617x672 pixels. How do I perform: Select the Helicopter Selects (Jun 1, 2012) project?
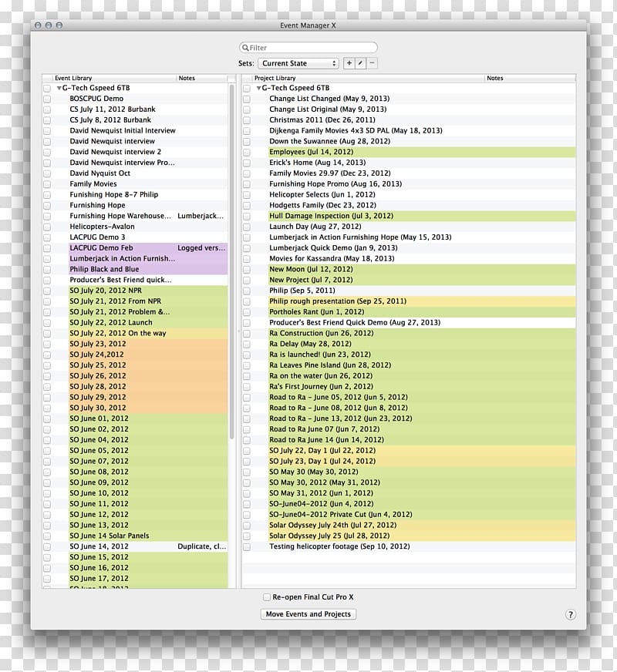tap(322, 194)
